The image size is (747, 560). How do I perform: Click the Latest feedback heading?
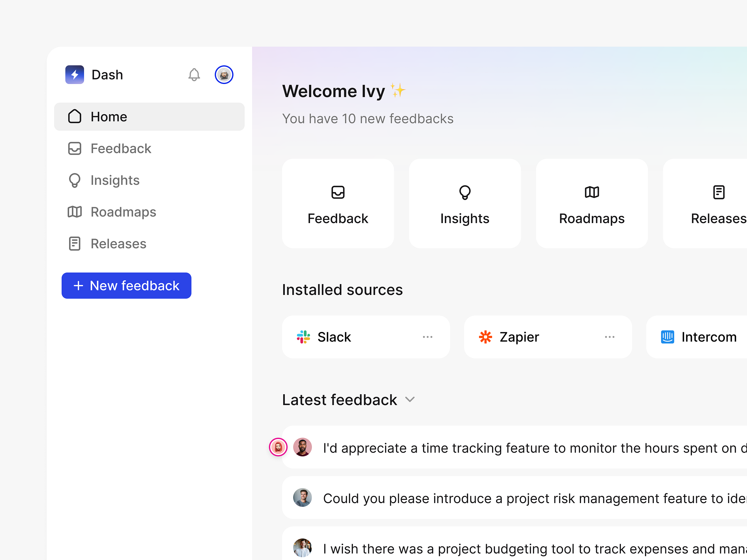tap(339, 400)
